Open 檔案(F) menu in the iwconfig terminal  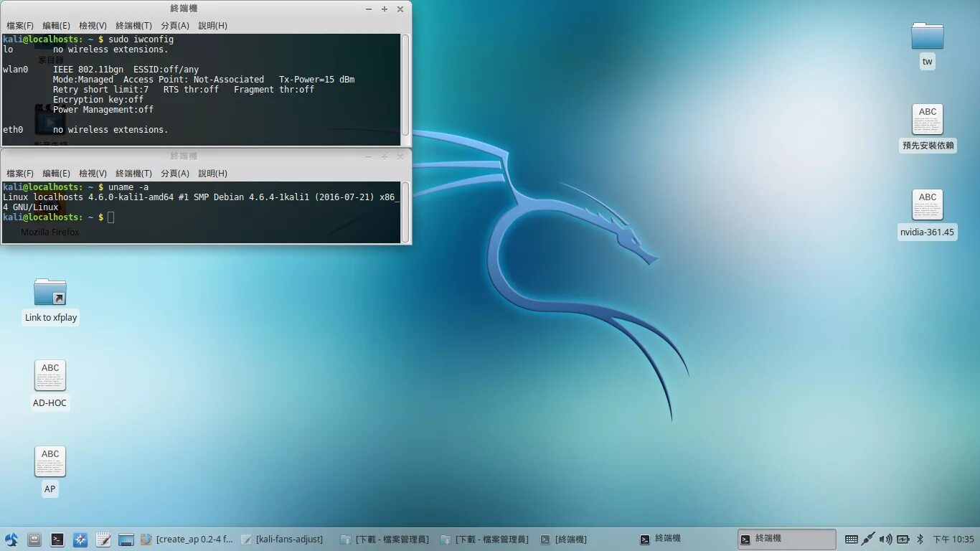[20, 25]
